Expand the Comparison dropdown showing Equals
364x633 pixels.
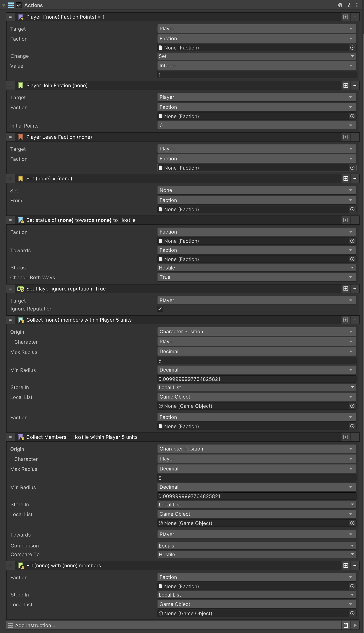coord(256,546)
